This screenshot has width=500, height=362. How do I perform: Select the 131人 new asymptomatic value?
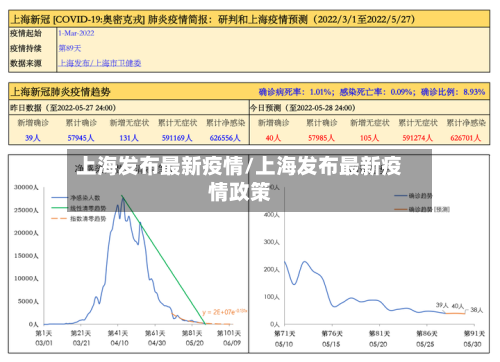pos(129,138)
